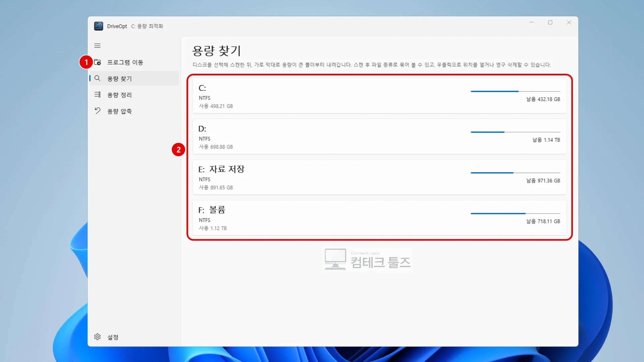
Task: Select the D: drive card
Action: click(x=379, y=136)
